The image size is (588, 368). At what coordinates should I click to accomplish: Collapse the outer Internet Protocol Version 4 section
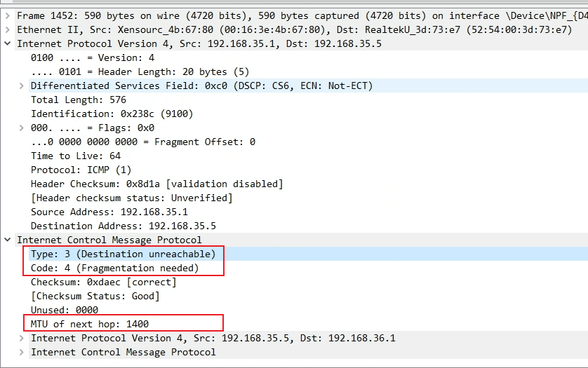(x=7, y=43)
